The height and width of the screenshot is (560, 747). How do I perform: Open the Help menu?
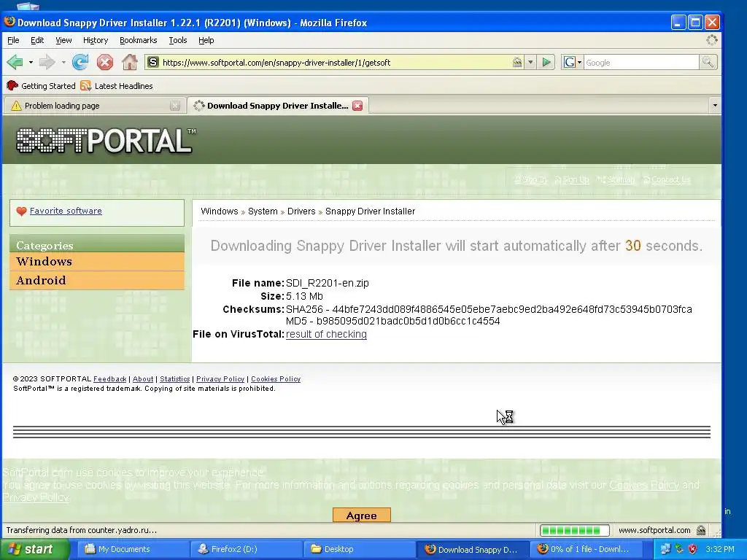point(206,40)
